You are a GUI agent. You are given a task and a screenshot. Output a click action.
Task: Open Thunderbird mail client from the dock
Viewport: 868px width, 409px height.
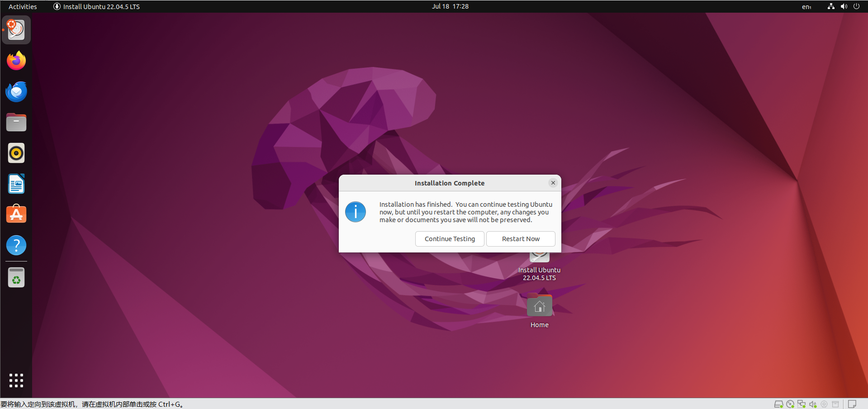tap(16, 91)
